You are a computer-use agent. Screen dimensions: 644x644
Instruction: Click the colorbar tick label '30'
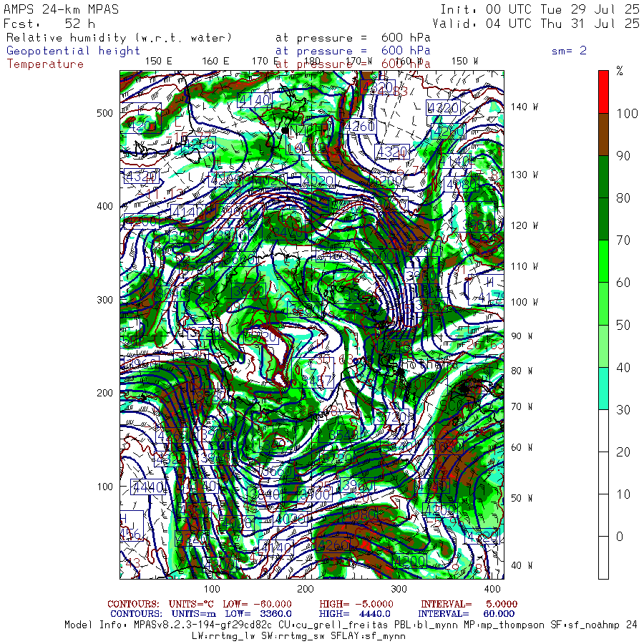pos(623,410)
